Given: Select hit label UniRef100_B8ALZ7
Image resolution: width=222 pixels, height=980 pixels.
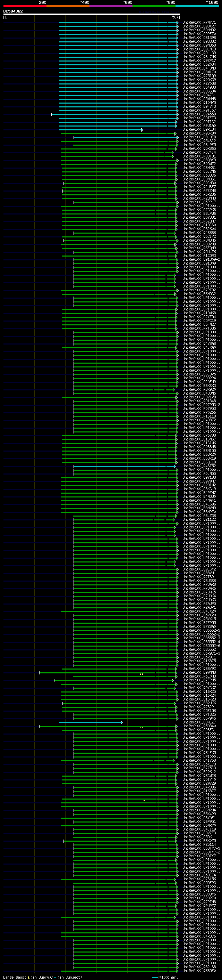Looking at the screenshot, I should coord(199,722).
